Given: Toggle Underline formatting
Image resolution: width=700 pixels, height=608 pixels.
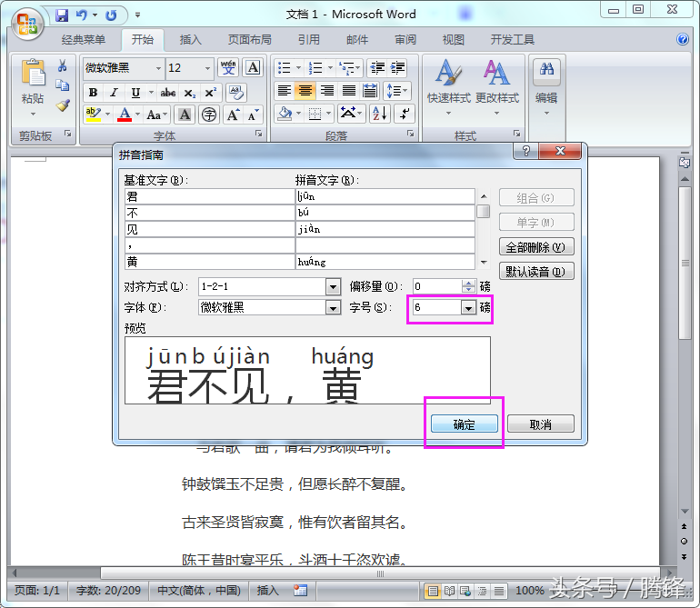Looking at the screenshot, I should (135, 93).
